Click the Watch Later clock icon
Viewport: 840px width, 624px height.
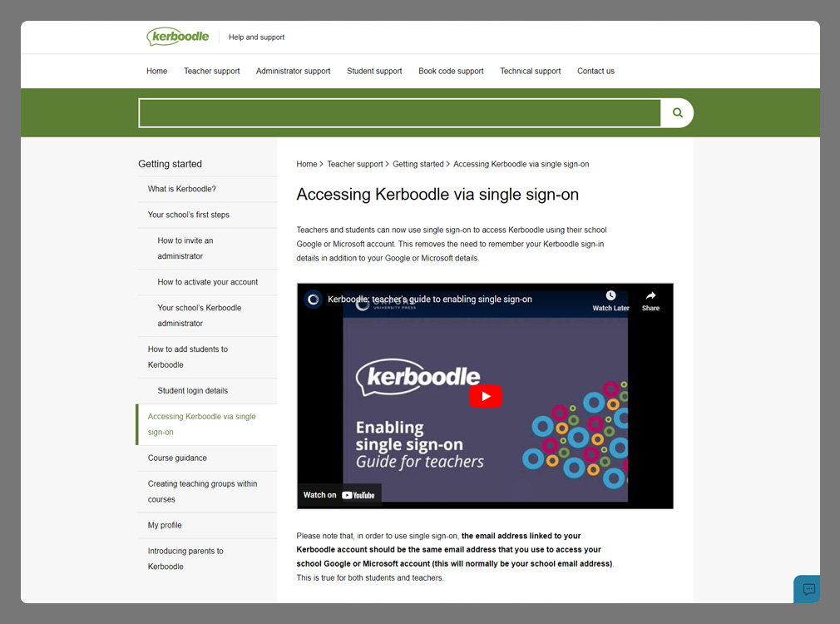pyautogui.click(x=610, y=295)
